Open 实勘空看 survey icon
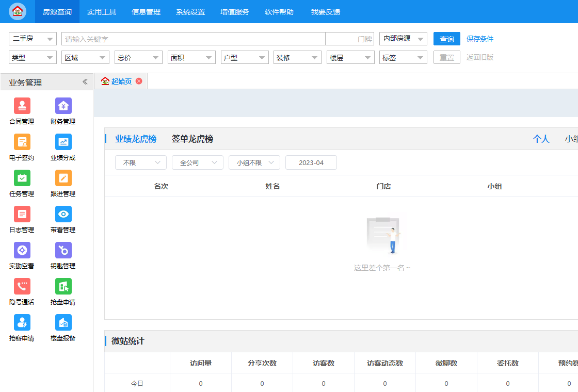578x392 pixels. (22, 251)
